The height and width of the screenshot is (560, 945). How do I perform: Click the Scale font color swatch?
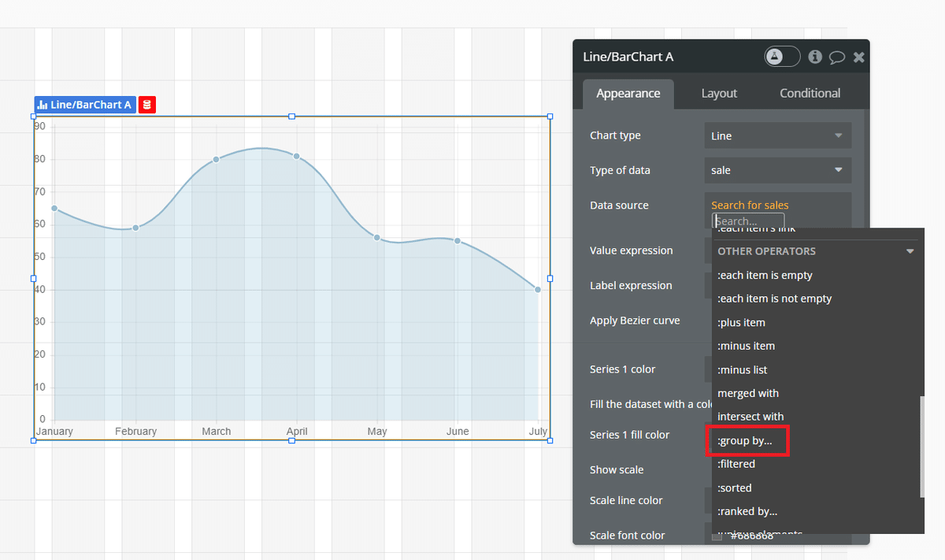coord(717,536)
